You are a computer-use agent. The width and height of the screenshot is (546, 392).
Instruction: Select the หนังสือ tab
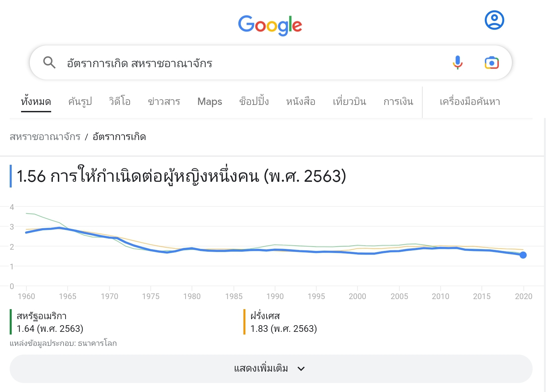(x=301, y=101)
